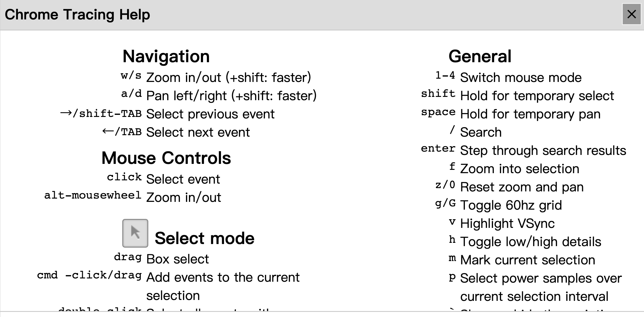
Task: Click the 'Pan left/right' shortcut description
Action: pos(231,96)
